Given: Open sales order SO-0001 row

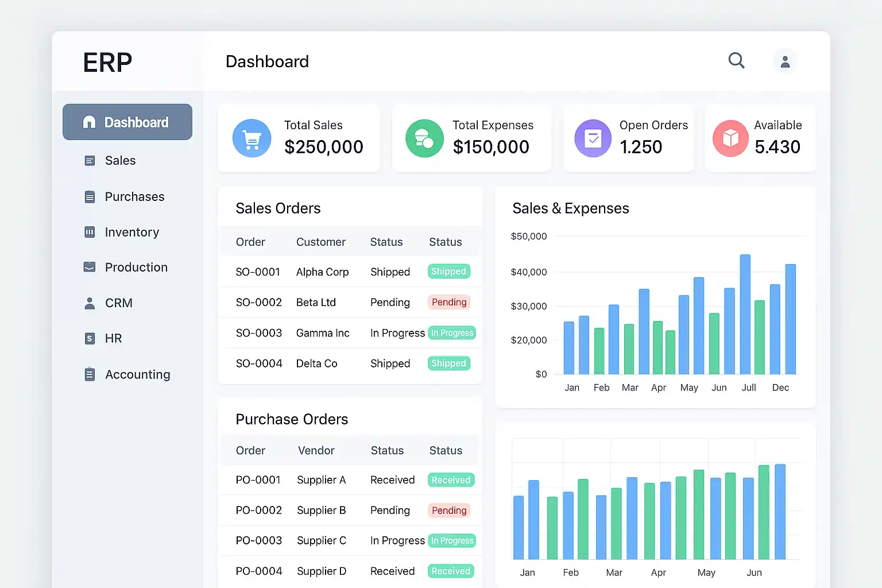Looking at the screenshot, I should tap(258, 272).
